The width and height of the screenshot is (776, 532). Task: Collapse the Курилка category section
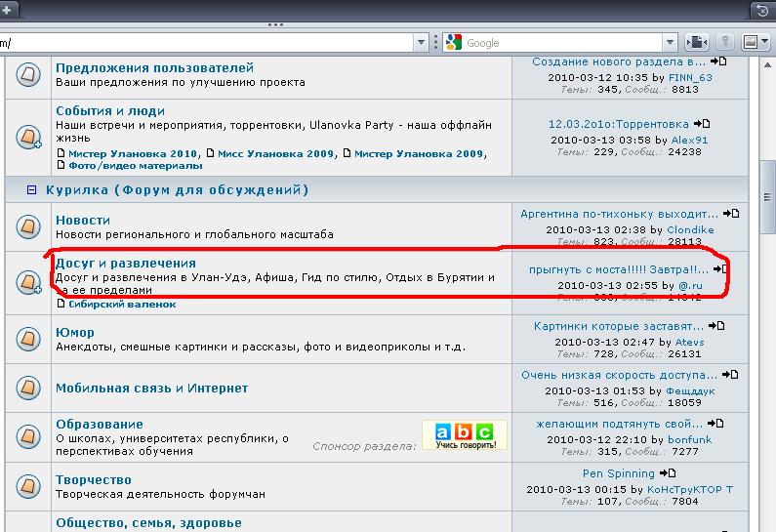coord(31,189)
